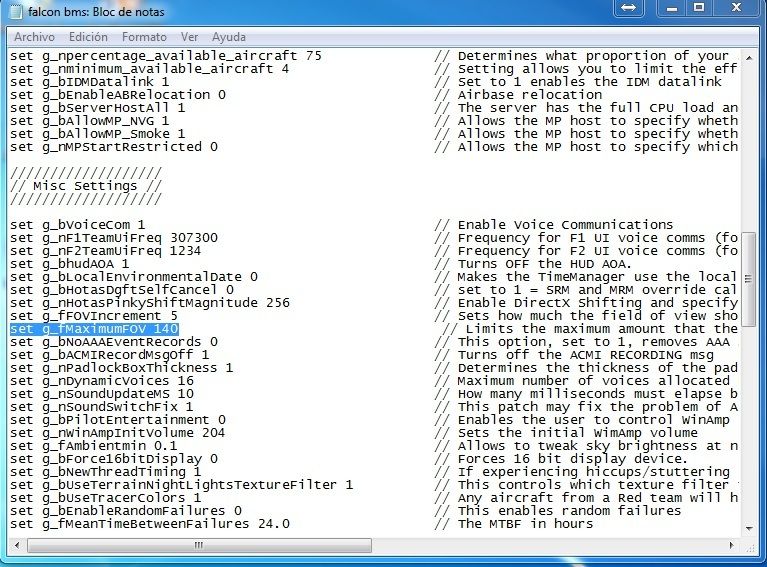
Task: Click the line set g_bHotasDgftSelfCancel 0
Action: tap(122, 290)
